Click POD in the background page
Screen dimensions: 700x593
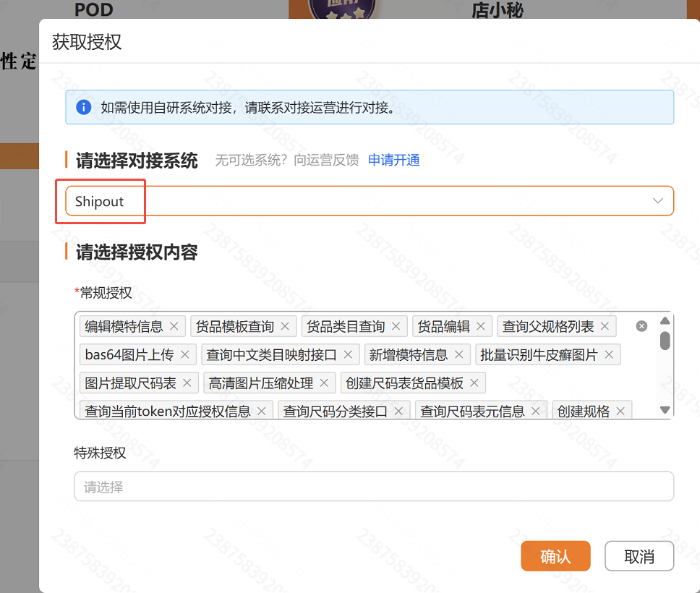[94, 9]
